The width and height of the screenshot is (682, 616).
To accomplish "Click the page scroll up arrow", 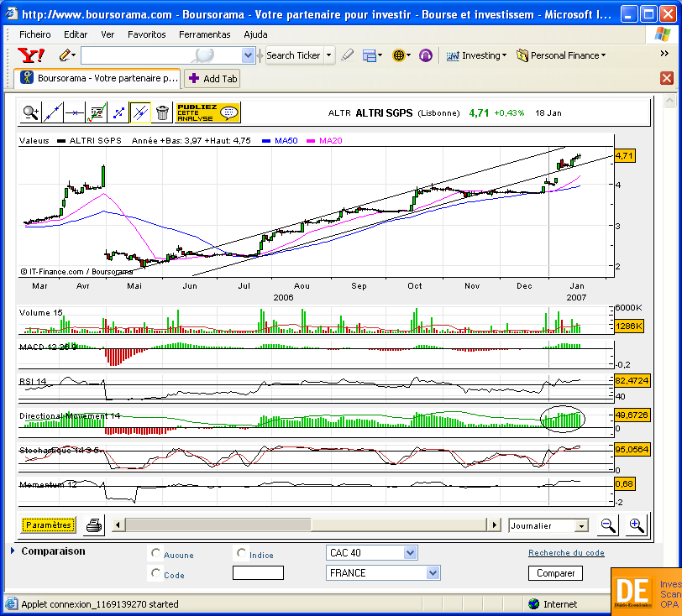I will [670, 101].
